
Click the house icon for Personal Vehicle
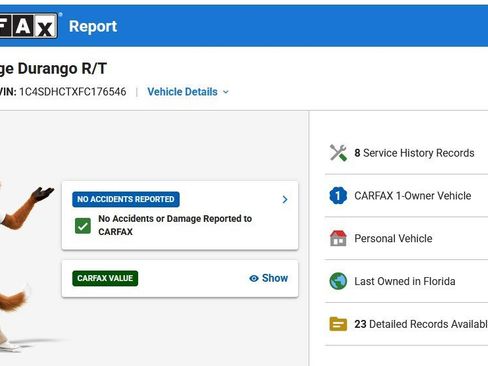pyautogui.click(x=338, y=238)
